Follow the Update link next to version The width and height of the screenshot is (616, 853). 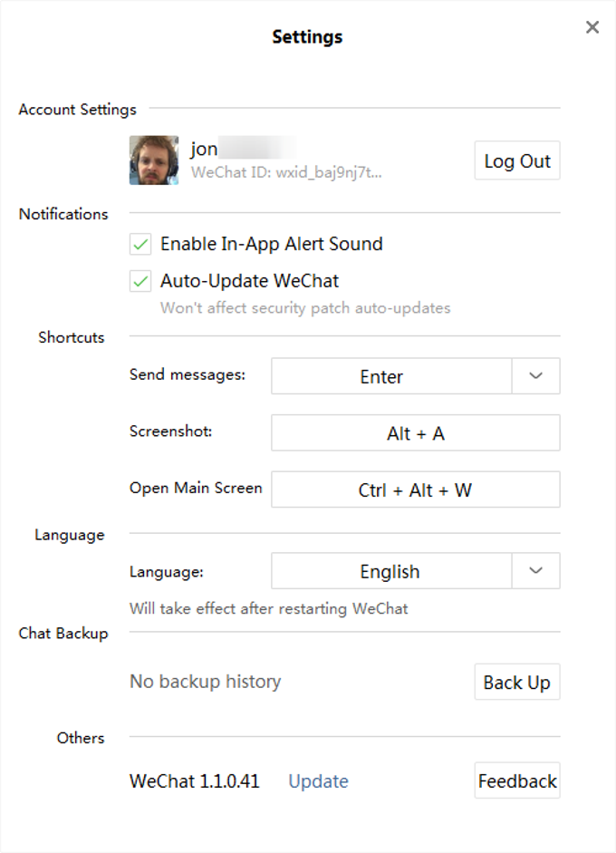pos(318,781)
